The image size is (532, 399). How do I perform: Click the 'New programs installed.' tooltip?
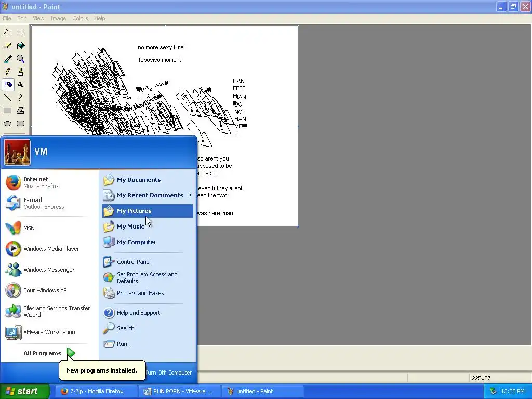(102, 370)
